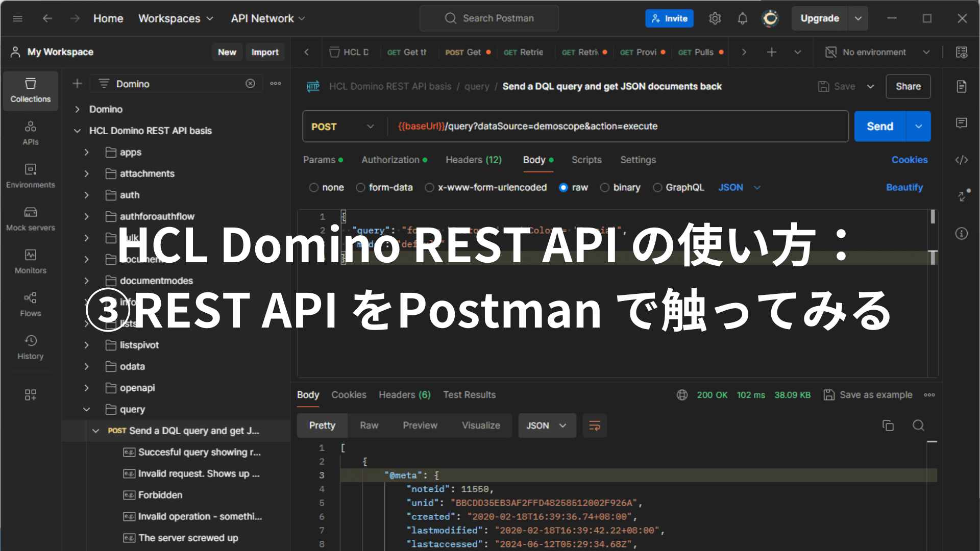The height and width of the screenshot is (551, 980).
Task: Switch to the Scripts tab
Action: (x=586, y=160)
